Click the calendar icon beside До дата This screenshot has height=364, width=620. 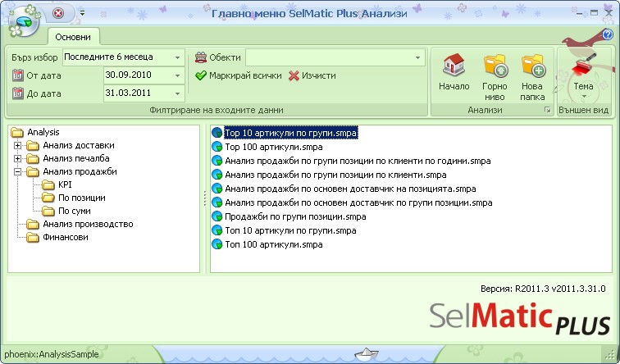17,93
